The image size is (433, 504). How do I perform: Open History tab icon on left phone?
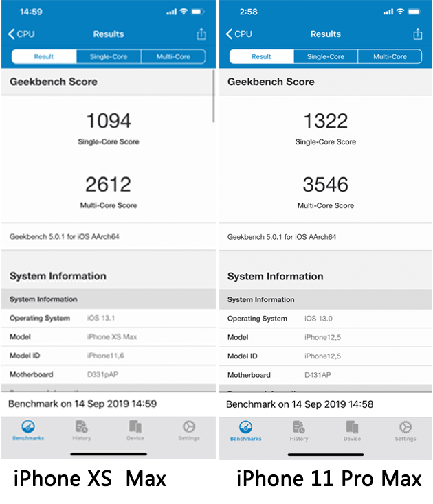tap(81, 426)
